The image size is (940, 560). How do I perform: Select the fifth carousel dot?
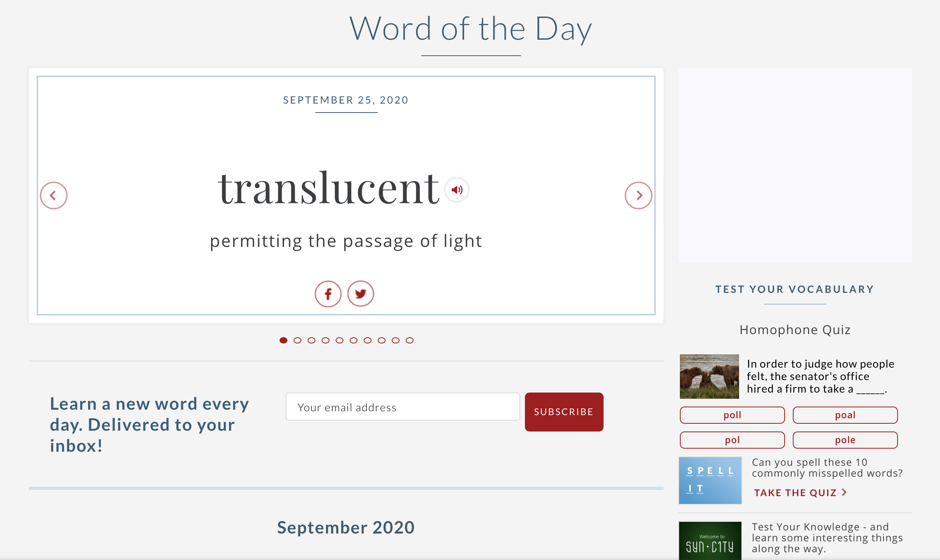click(x=340, y=340)
